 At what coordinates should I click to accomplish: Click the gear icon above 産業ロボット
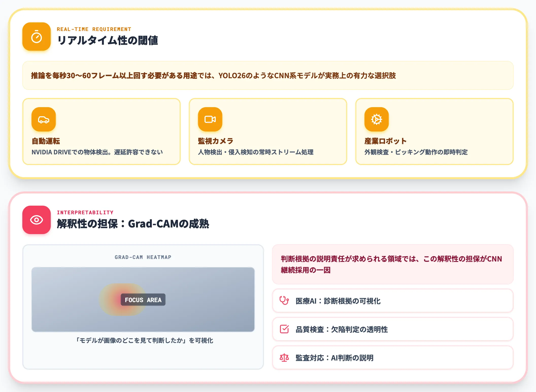click(x=377, y=119)
